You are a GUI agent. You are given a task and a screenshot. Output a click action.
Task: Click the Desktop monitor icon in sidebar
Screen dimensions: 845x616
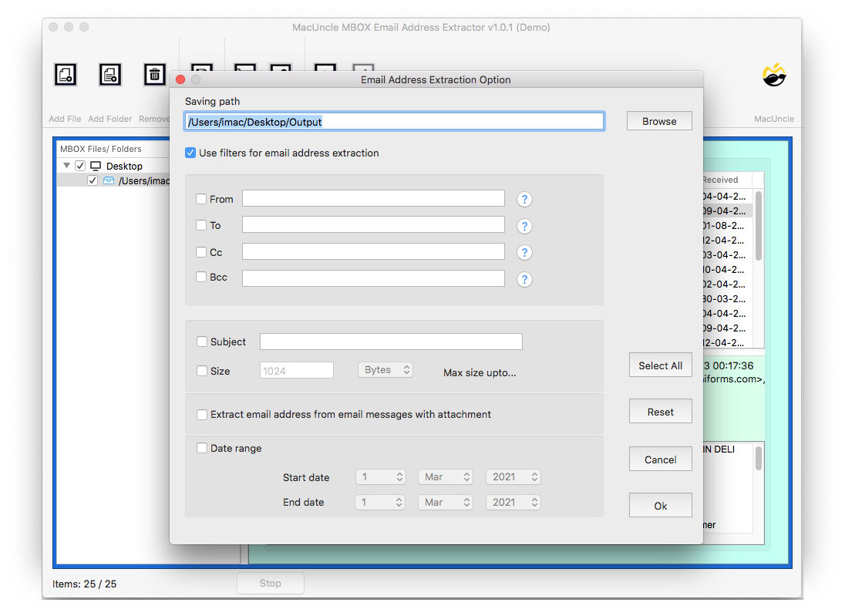(x=96, y=166)
